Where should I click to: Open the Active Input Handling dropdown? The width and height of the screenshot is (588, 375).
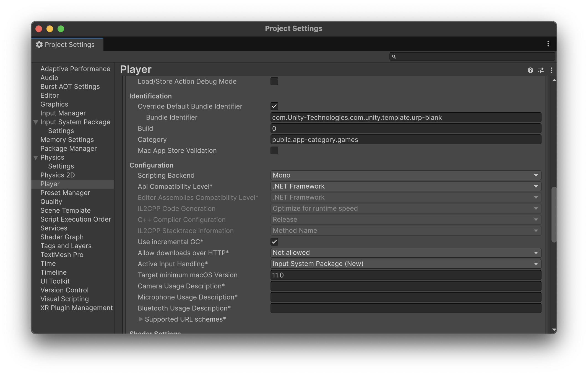click(x=405, y=264)
